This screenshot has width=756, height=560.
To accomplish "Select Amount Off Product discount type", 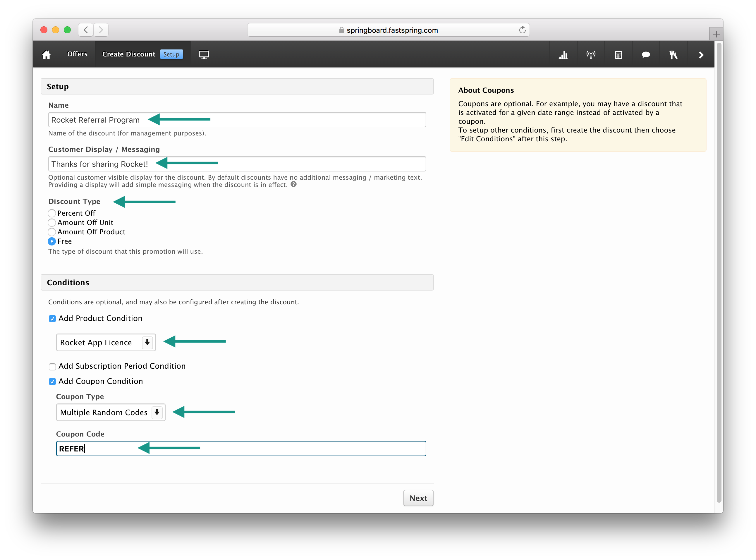I will click(x=52, y=232).
